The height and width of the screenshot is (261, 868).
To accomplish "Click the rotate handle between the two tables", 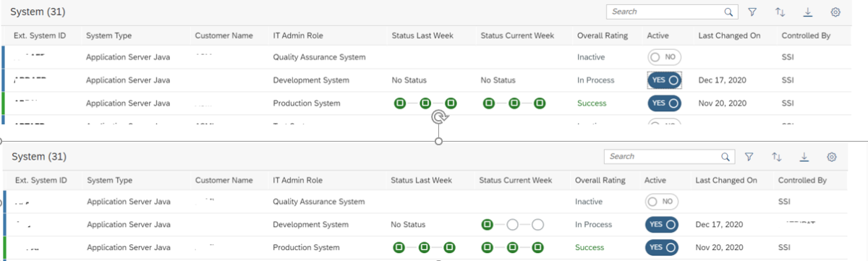I will 438,118.
